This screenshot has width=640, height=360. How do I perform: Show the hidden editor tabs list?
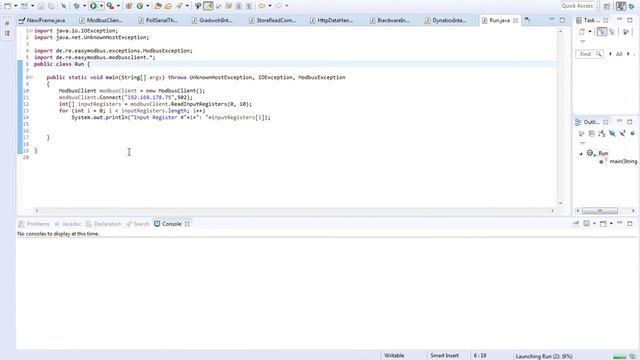click(527, 20)
